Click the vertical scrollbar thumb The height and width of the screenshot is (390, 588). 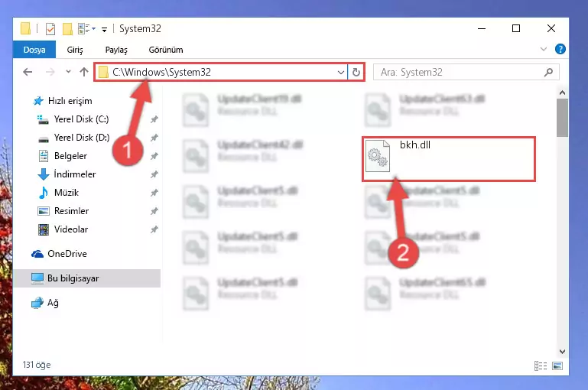[562, 118]
